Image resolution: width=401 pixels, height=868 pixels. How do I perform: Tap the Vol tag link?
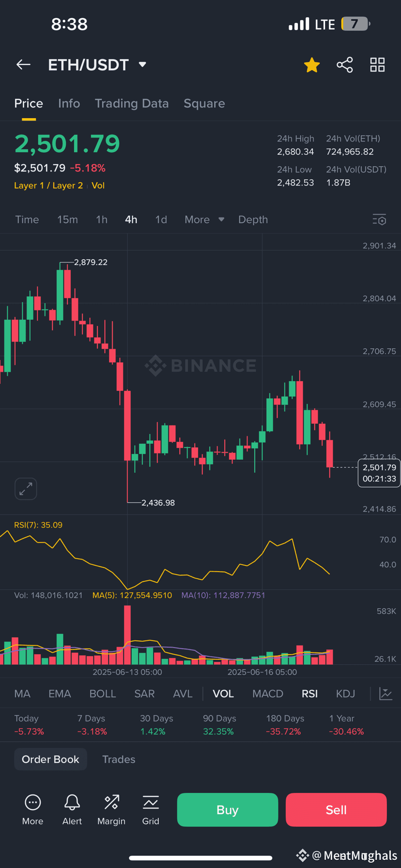[98, 186]
